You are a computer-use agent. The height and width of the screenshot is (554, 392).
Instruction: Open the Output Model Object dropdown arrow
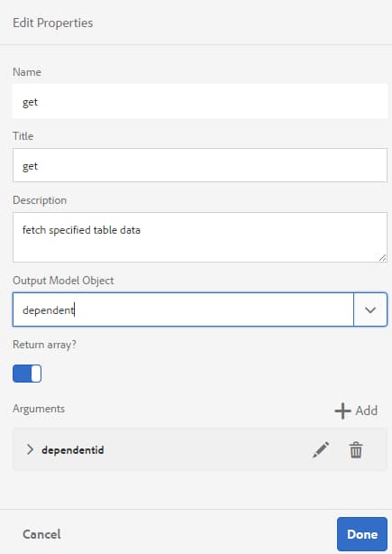(x=370, y=309)
